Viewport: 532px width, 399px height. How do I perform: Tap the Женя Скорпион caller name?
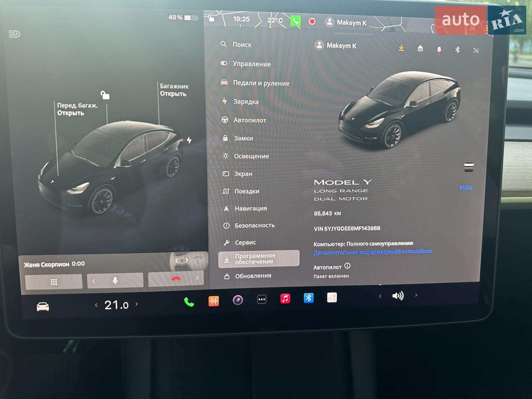[x=47, y=265]
